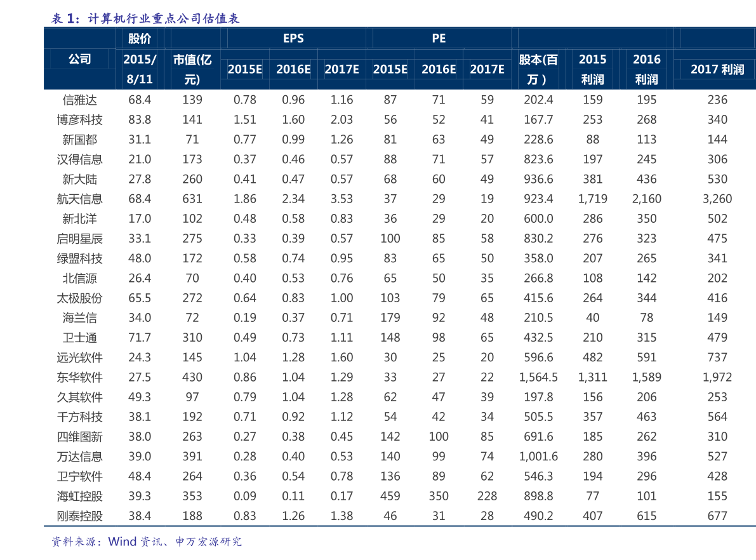Click 东华软件 market cap 430
This screenshot has width=756, height=560.
pyautogui.click(x=192, y=377)
